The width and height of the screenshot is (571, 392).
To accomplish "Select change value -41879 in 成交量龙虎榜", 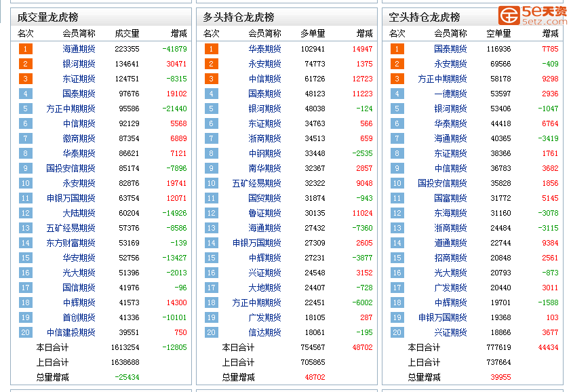I will [174, 49].
